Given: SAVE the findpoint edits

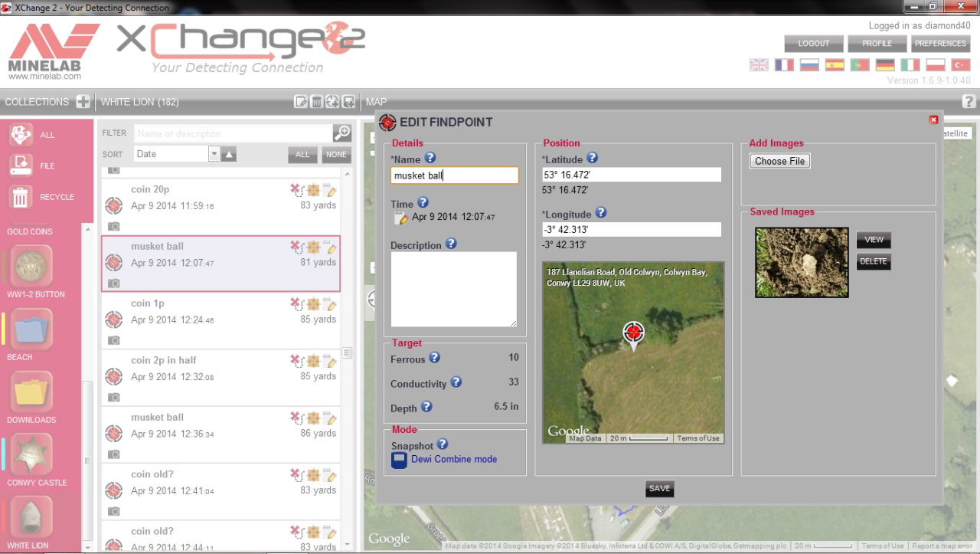Looking at the screenshot, I should 659,488.
